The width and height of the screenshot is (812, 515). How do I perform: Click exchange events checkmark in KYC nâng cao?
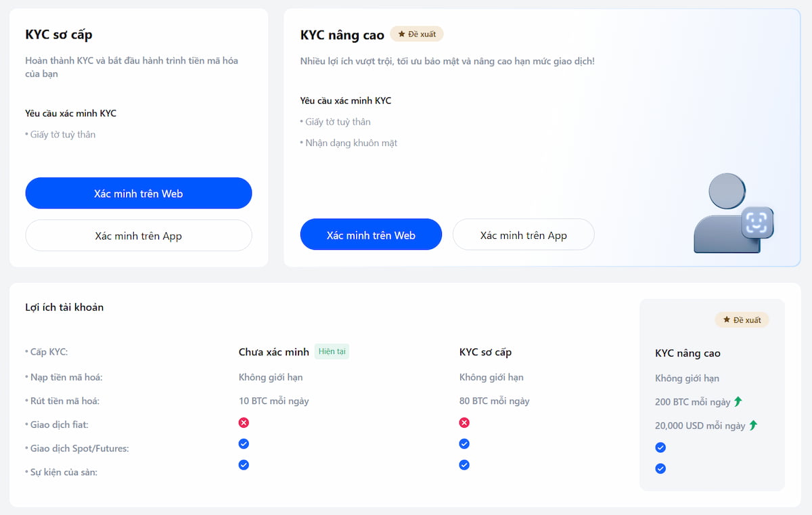[660, 468]
